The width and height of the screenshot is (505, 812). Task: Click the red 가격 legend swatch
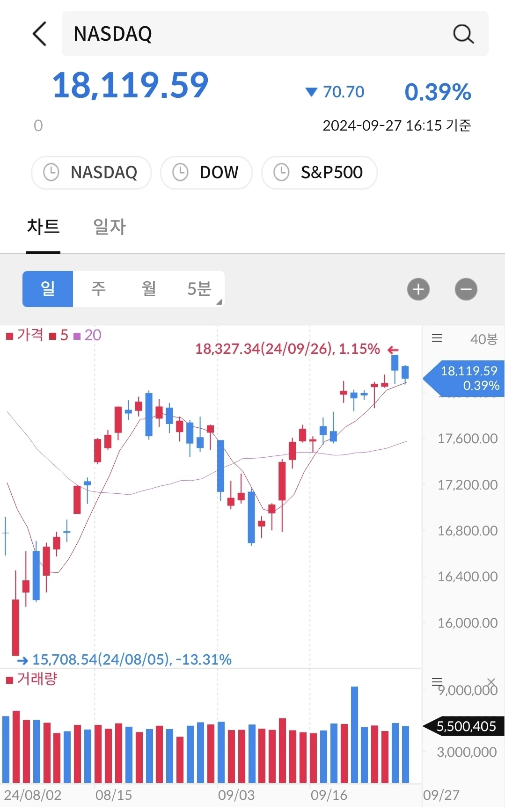tap(9, 336)
